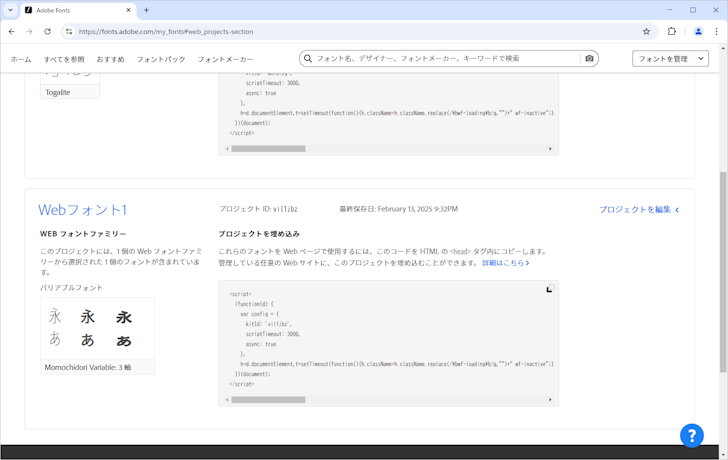Open the Chrome three-dot menu
This screenshot has height=460, width=728.
(x=716, y=31)
